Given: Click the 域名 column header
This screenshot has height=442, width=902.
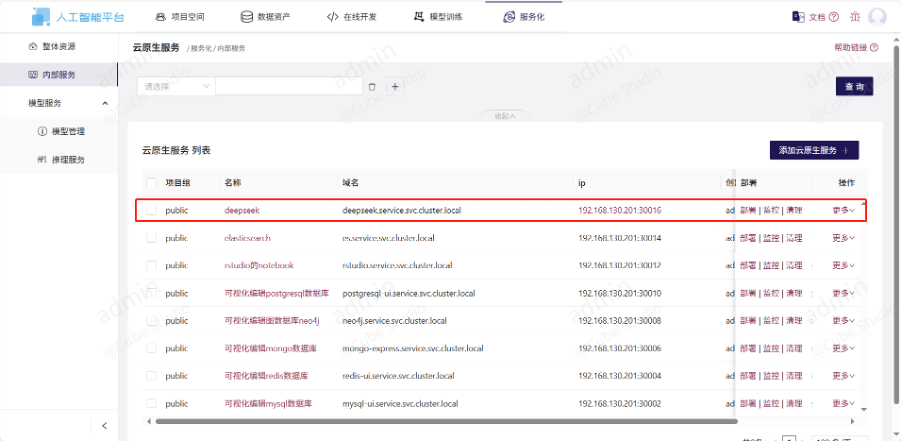Looking at the screenshot, I should [x=350, y=182].
